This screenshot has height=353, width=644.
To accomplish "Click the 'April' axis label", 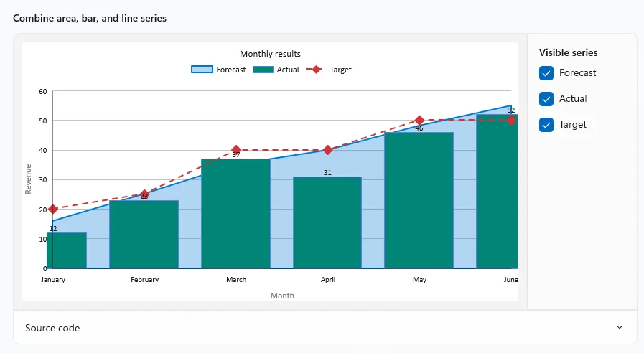I will pos(328,280).
